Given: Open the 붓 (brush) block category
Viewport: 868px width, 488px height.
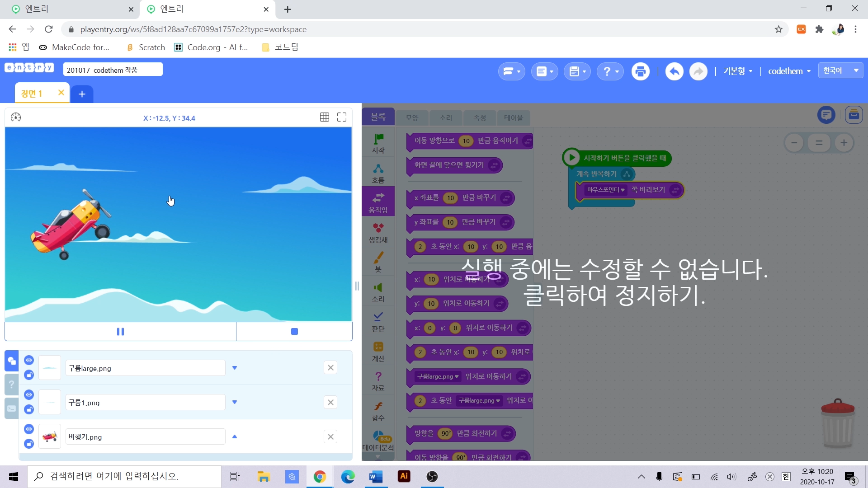Looking at the screenshot, I should click(378, 262).
